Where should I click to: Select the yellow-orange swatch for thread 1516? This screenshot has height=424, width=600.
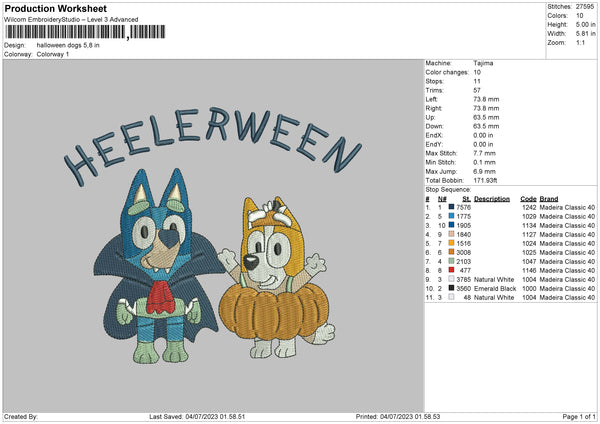coord(452,243)
